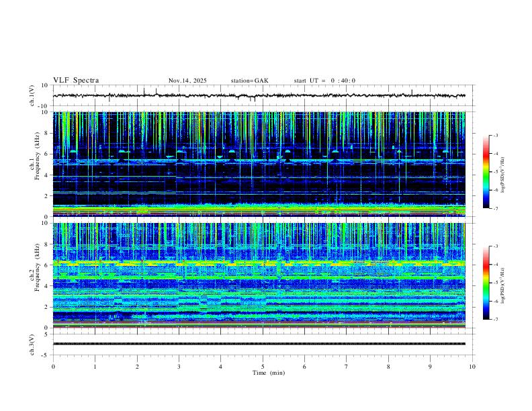Screen dimensions: 532x411
Task: Click the "5" tick label on the Time axis
Action: (x=263, y=367)
